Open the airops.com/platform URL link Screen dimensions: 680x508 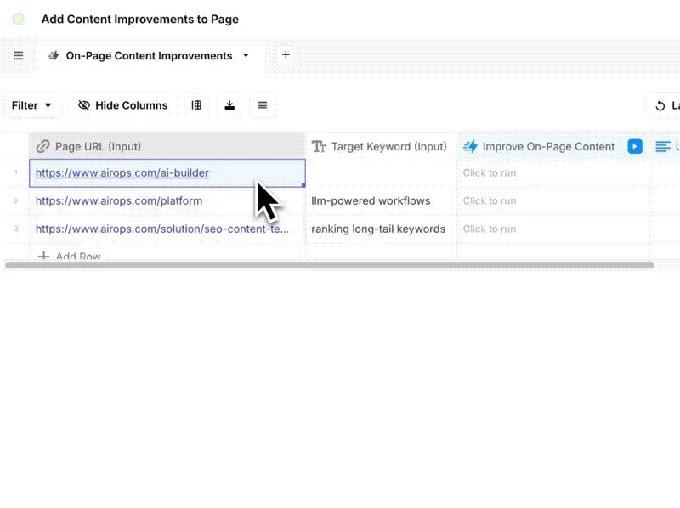pos(119,201)
